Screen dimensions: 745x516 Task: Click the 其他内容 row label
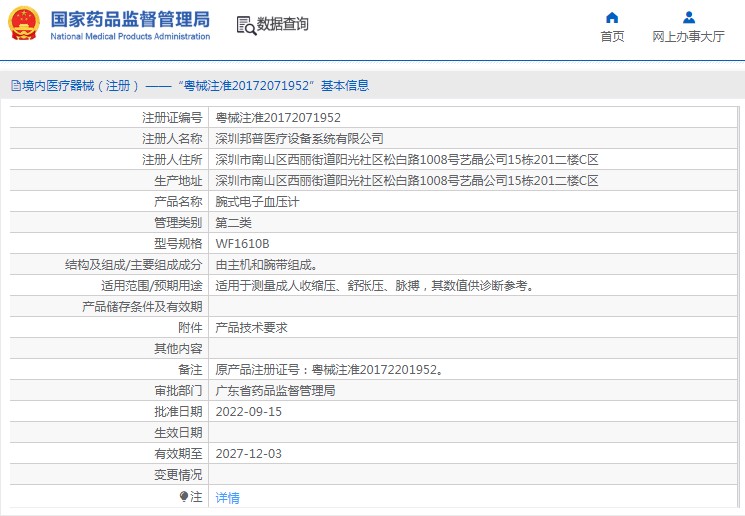(x=178, y=349)
